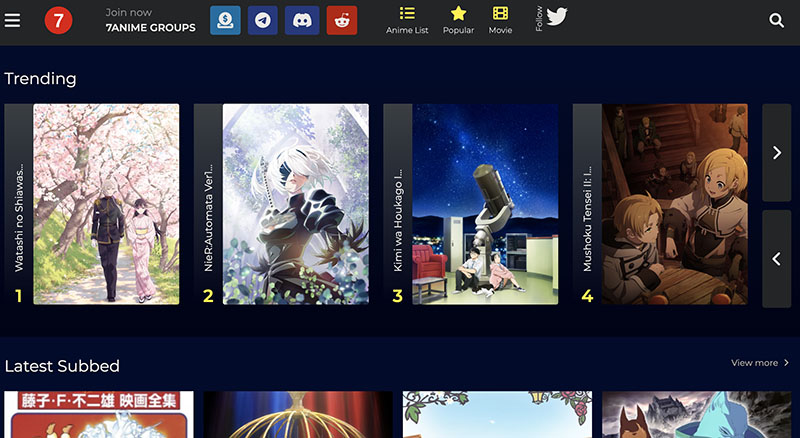
Task: Click the Latest Subbed heading
Action: tap(62, 366)
